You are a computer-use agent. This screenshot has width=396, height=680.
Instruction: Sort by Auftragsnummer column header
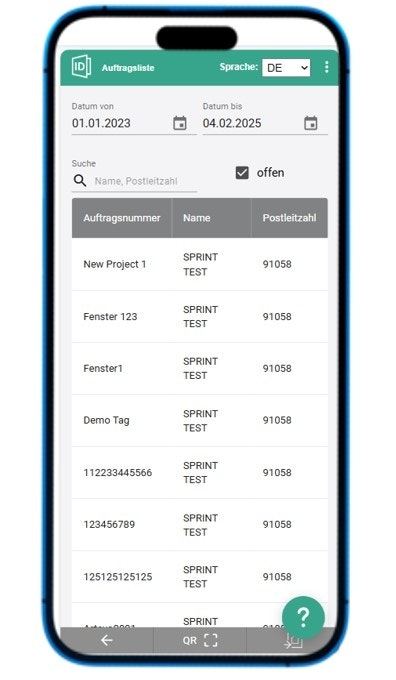coord(122,218)
